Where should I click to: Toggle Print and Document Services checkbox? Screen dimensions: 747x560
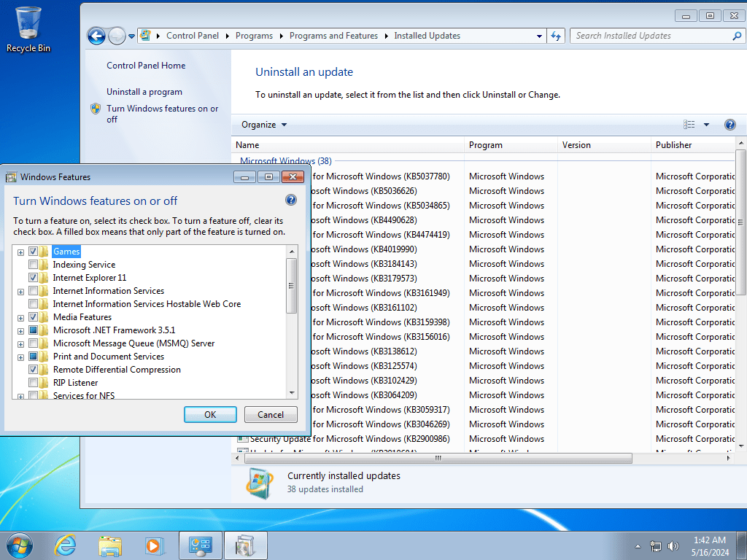tap(34, 356)
